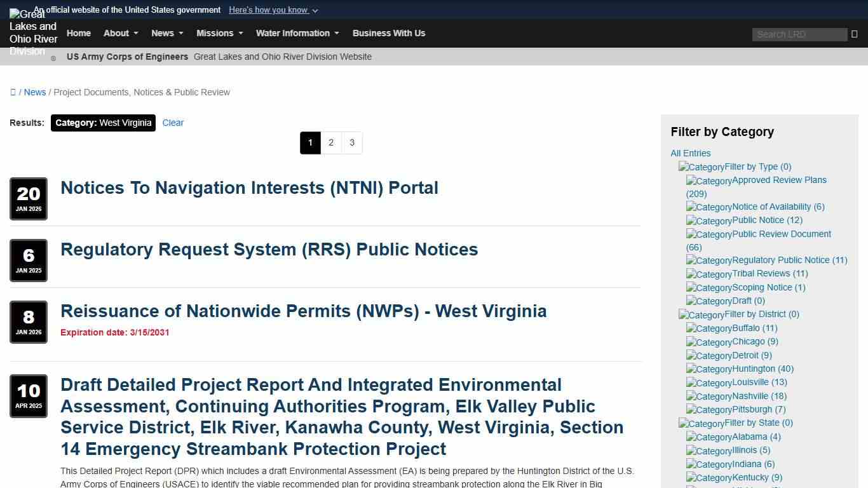868x488 pixels.
Task: Open the Water Information dropdown
Action: tap(293, 33)
